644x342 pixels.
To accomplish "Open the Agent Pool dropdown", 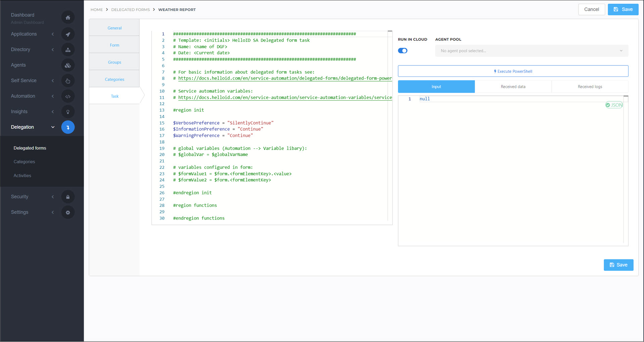I will point(532,51).
